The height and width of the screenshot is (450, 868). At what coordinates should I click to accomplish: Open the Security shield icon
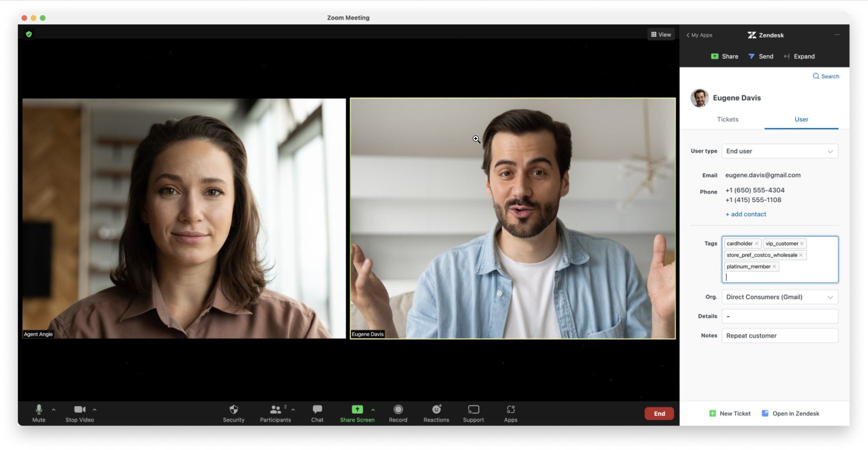(233, 409)
